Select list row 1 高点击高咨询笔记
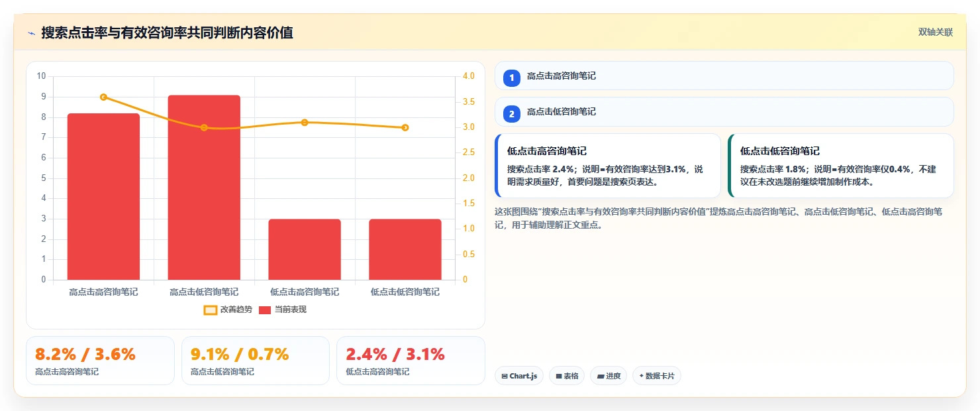The width and height of the screenshot is (980, 411). tap(724, 76)
